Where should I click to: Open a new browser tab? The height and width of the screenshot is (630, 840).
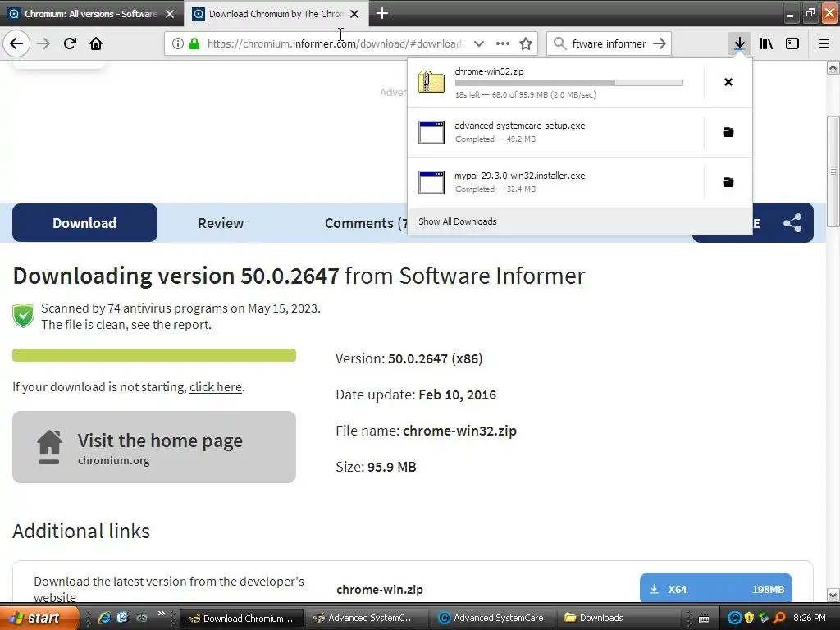[382, 13]
